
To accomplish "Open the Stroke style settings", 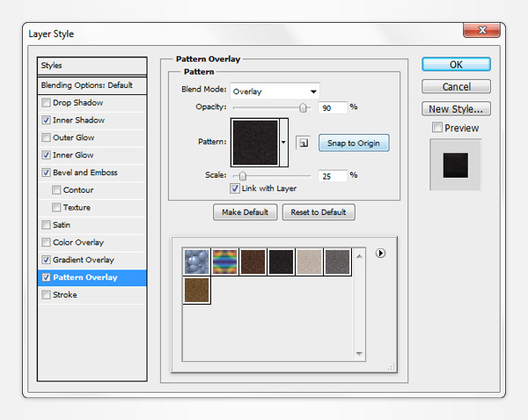I will click(x=65, y=295).
